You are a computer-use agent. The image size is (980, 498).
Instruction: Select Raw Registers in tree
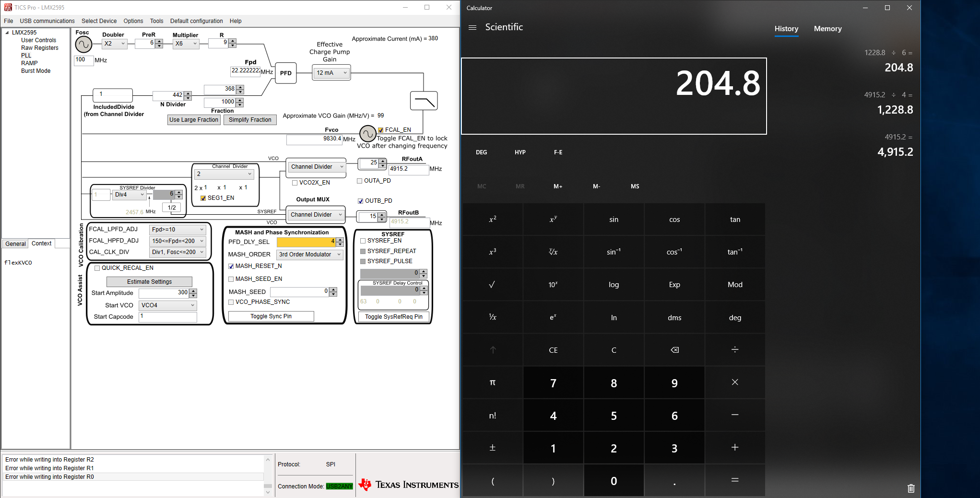pos(40,48)
